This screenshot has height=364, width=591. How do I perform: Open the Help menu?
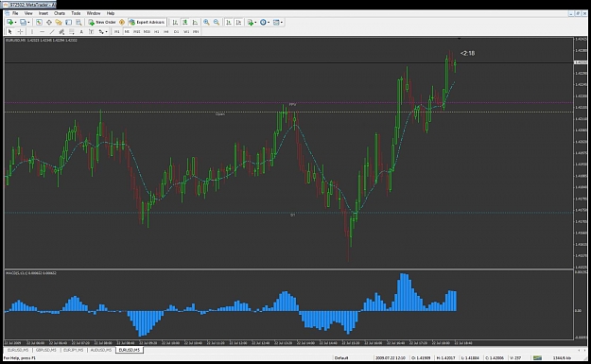tap(111, 13)
